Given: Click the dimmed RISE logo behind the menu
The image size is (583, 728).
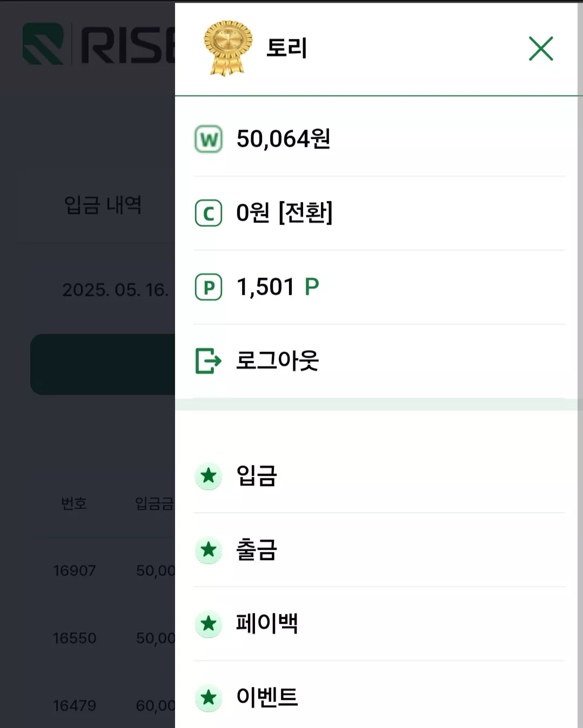Looking at the screenshot, I should tap(99, 44).
